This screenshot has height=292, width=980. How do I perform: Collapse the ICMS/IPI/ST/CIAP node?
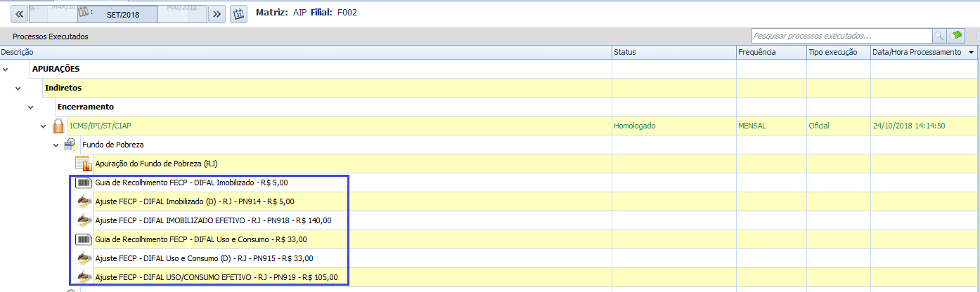[44, 126]
